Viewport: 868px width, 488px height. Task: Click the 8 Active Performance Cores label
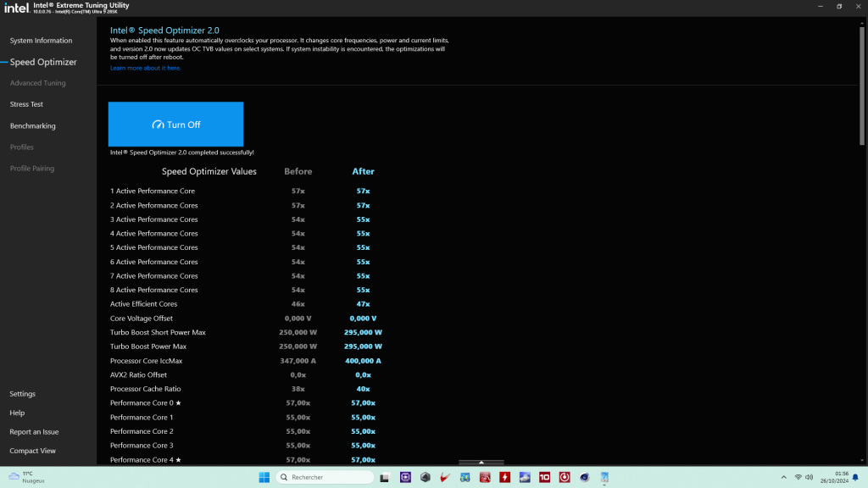[154, 290]
